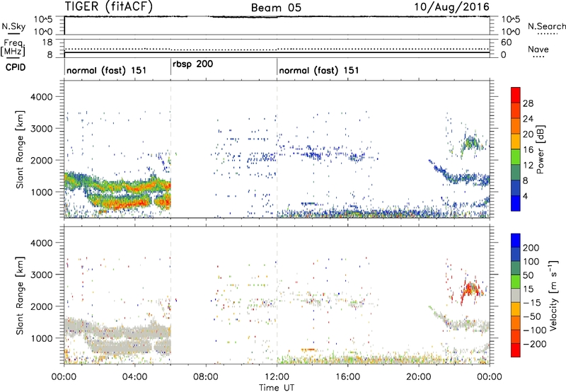Click the 4000 tick on power panel axis

41,97
